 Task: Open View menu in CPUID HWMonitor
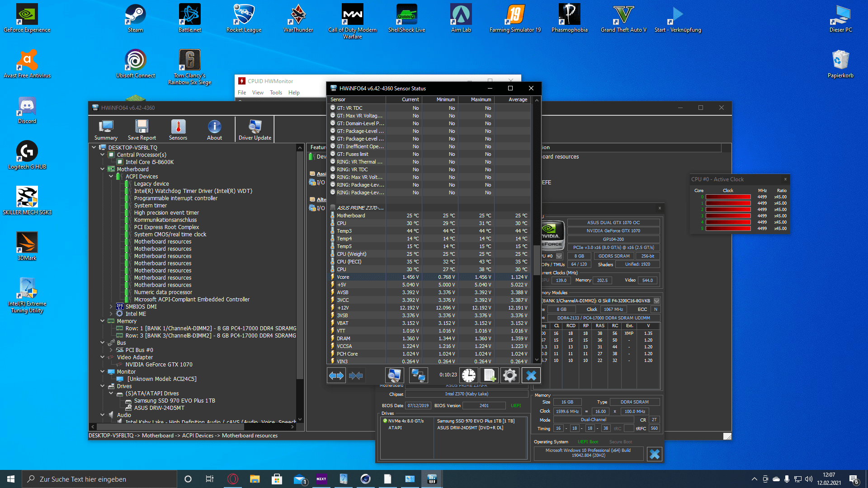point(258,93)
